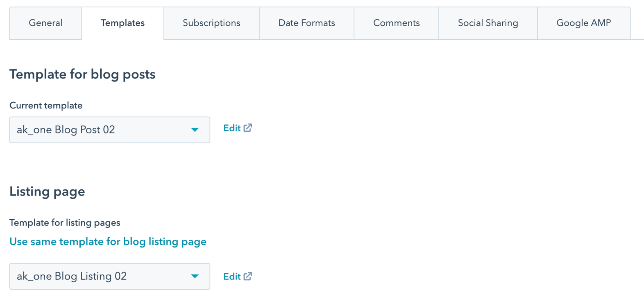Screen dimensions: 644x297
Task: Open the Google AMP tab
Action: pyautogui.click(x=583, y=23)
